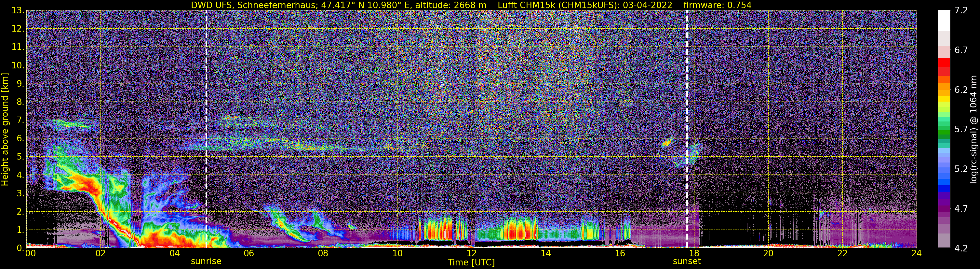Click the "sunrise" label below the axis
Screen dimensions: 980x269
tap(206, 262)
